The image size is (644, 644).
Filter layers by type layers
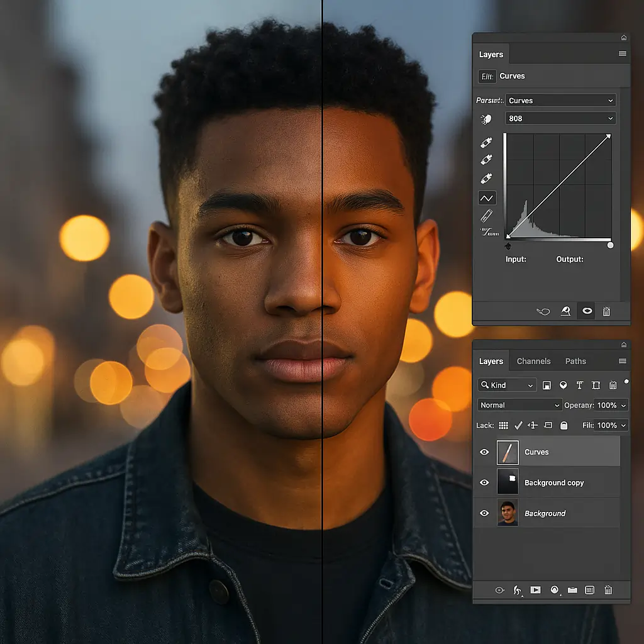(579, 386)
